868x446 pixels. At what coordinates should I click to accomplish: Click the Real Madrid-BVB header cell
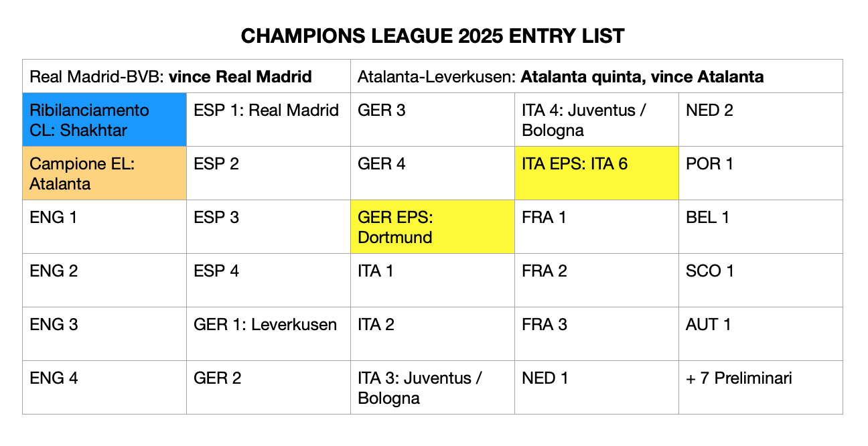coord(186,76)
